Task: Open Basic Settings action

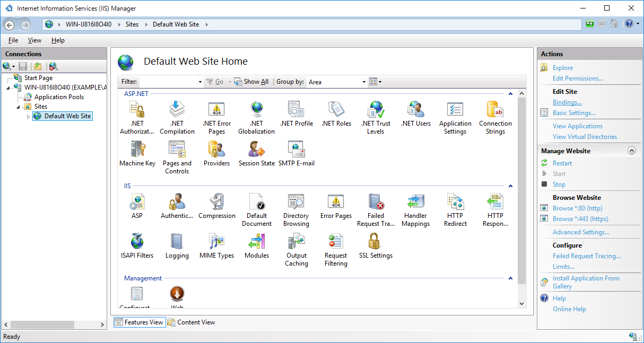Action: tap(574, 113)
